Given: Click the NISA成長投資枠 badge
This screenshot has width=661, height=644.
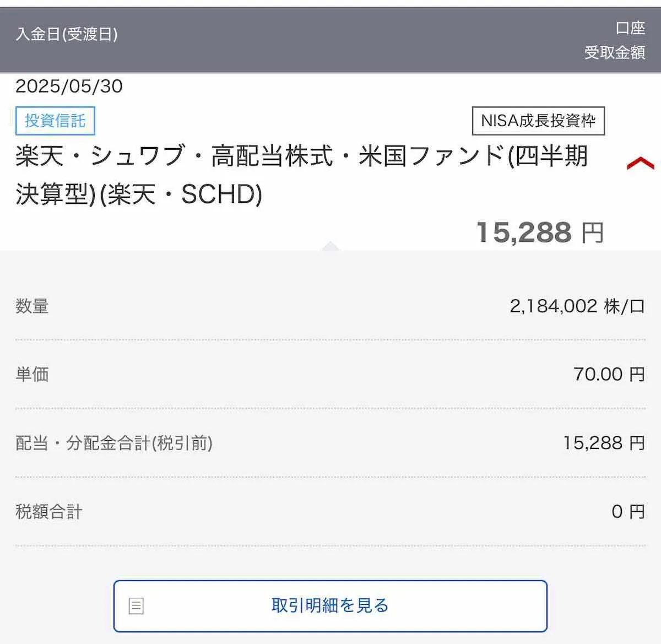Looking at the screenshot, I should click(x=538, y=121).
